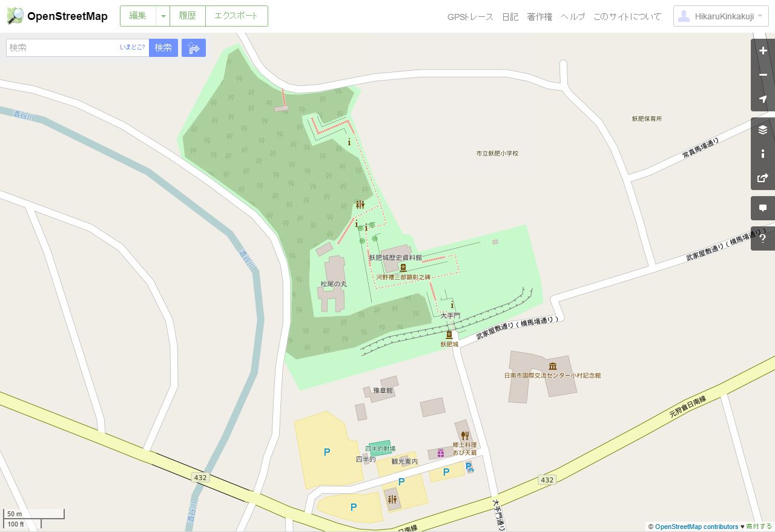The width and height of the screenshot is (775, 532).
Task: Show my location with arrow icon
Action: (763, 99)
